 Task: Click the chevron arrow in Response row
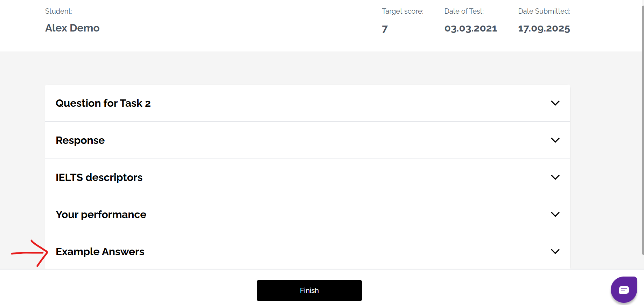(555, 140)
